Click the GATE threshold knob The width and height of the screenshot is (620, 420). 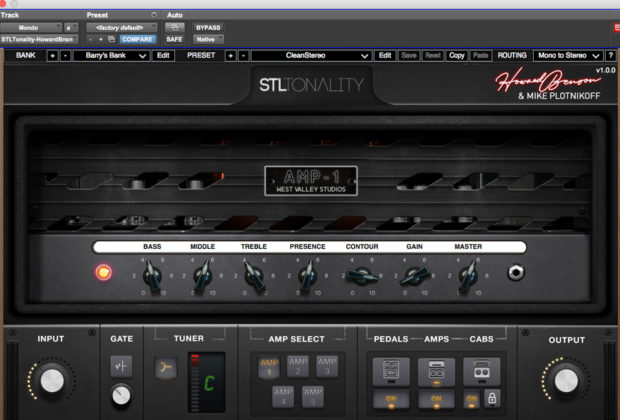(x=121, y=395)
